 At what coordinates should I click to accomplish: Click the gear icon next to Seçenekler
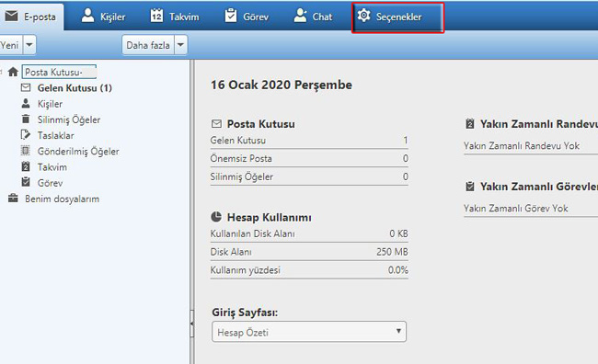coord(363,16)
